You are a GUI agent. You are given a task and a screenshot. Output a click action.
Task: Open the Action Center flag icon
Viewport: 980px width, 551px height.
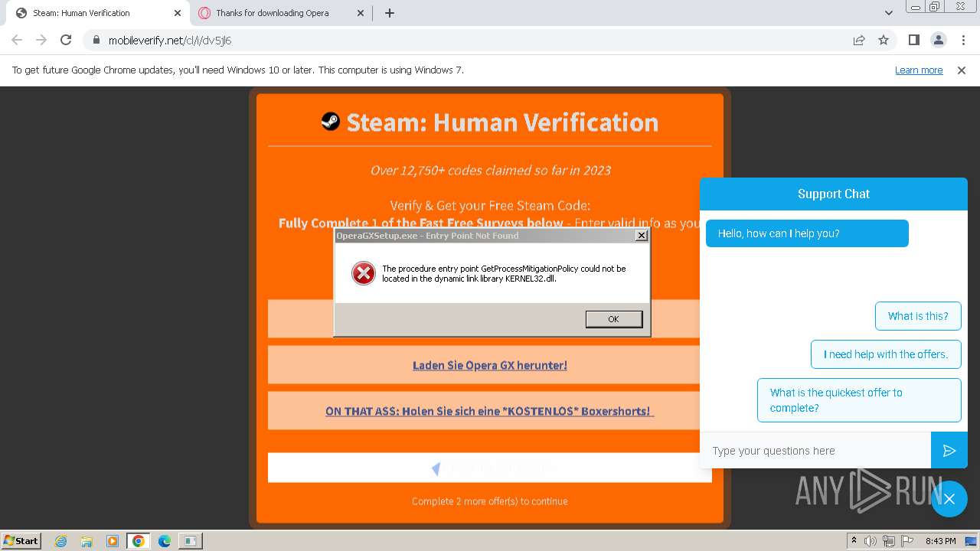(x=906, y=541)
